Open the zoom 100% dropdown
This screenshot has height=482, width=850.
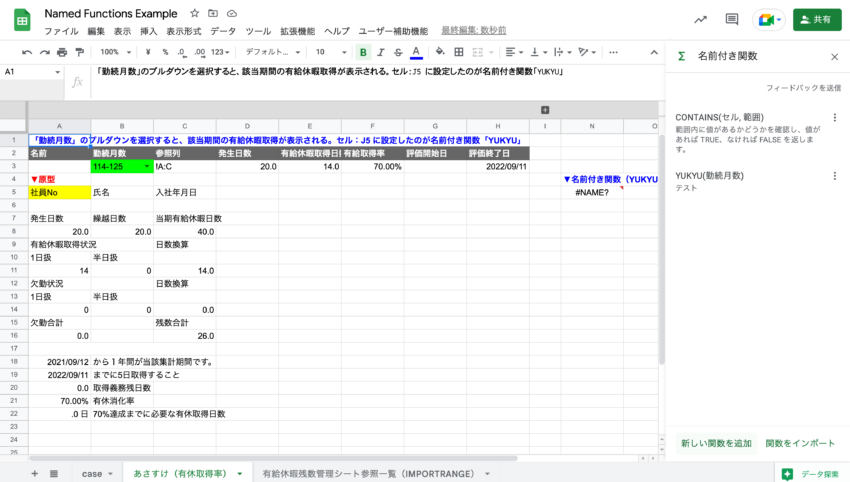click(x=115, y=52)
